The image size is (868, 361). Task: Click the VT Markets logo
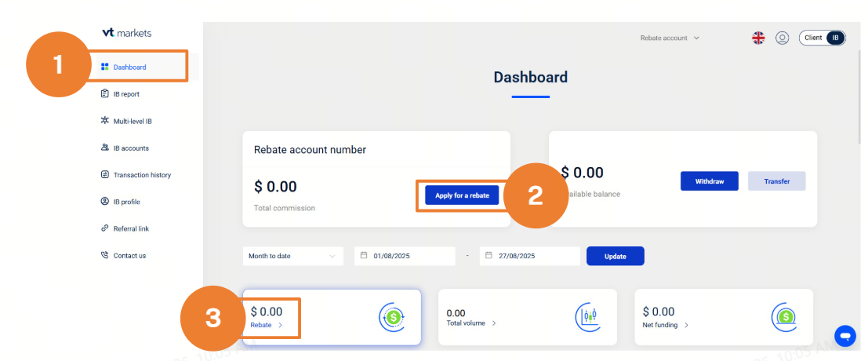126,33
